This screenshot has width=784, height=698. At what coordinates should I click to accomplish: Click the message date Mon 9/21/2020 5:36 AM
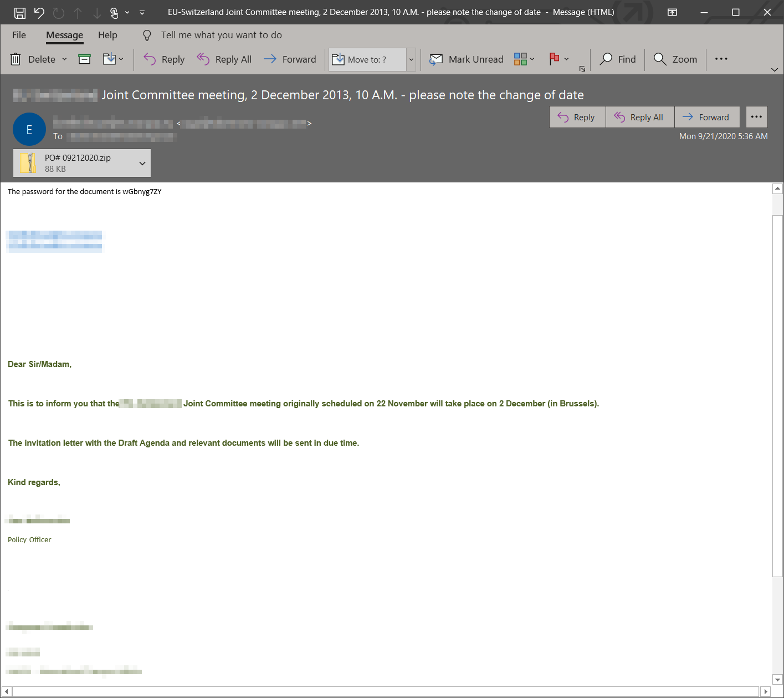pos(723,136)
